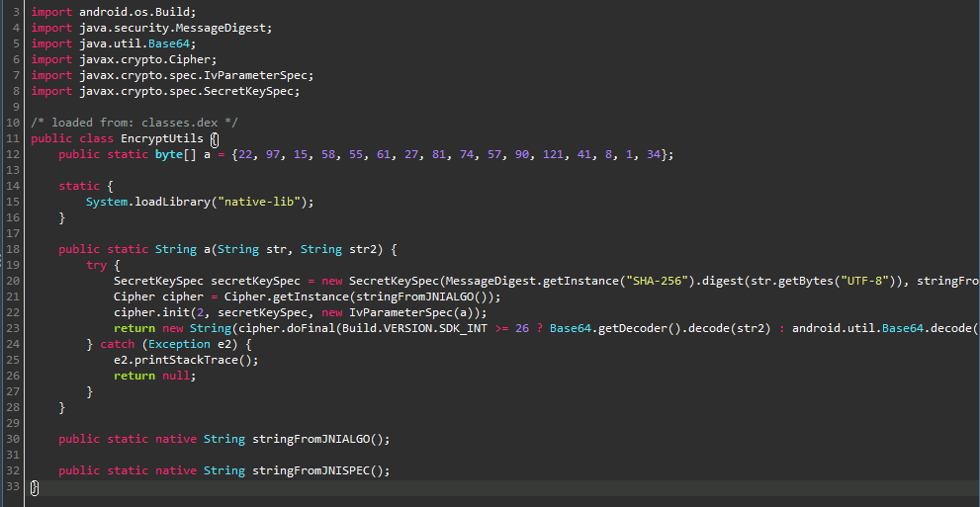Click the stringFromJNISPEC native declaration
Image resolution: width=980 pixels, height=507 pixels.
point(224,470)
